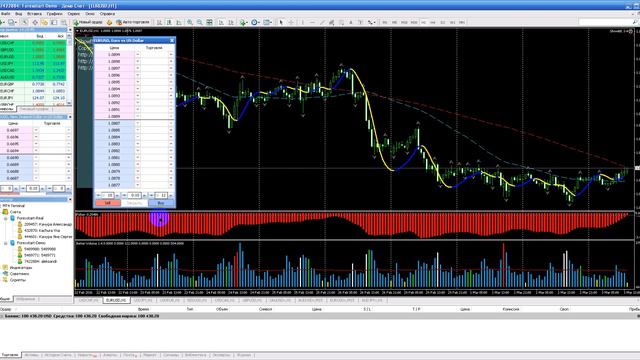Collapse the Forexstart-Real accounts node
Viewport: 640px width, 360px height.
pos(6,218)
